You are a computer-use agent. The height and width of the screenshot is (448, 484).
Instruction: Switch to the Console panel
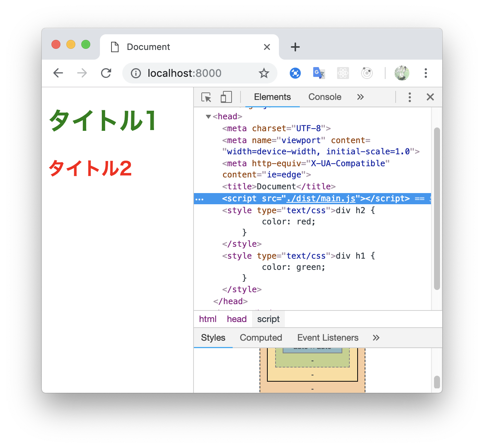coord(324,97)
